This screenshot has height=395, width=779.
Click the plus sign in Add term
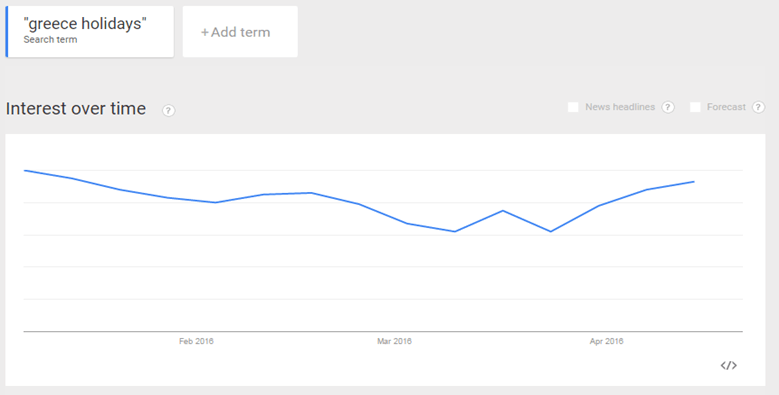point(205,33)
